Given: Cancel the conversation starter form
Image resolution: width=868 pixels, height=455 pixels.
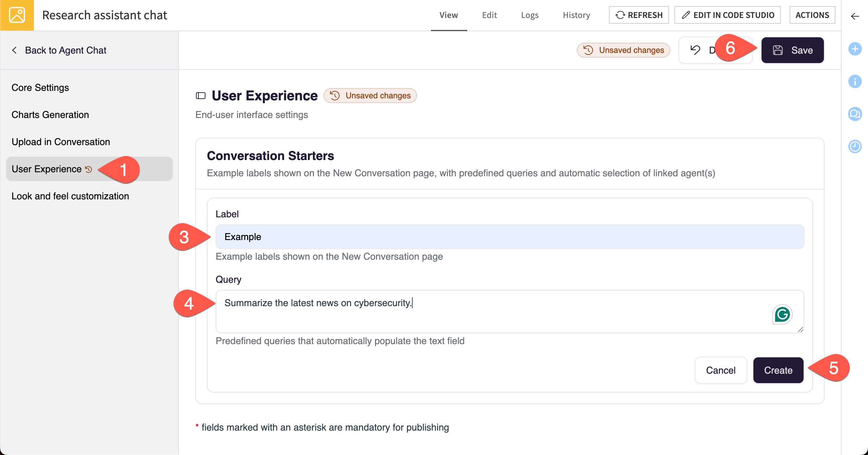Looking at the screenshot, I should [x=721, y=370].
